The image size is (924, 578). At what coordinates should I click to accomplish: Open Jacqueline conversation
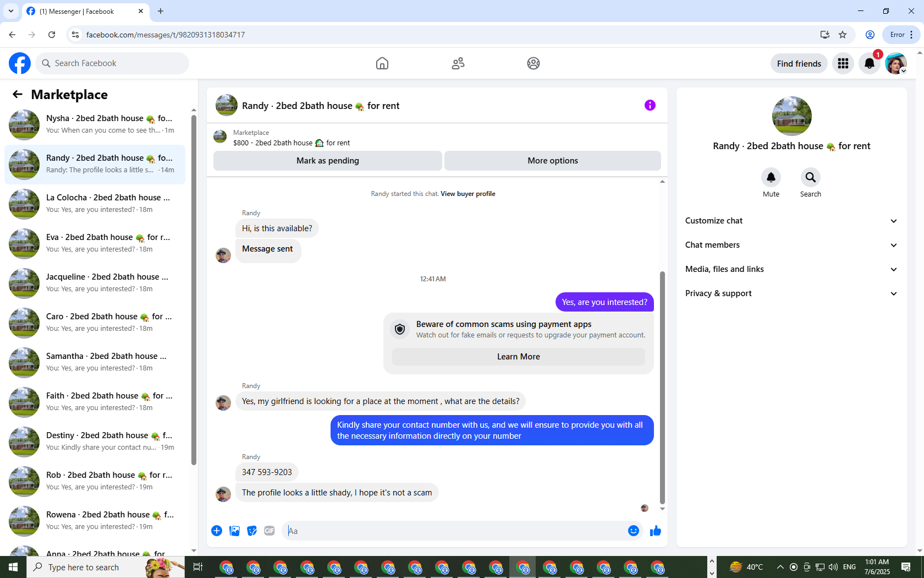point(95,283)
